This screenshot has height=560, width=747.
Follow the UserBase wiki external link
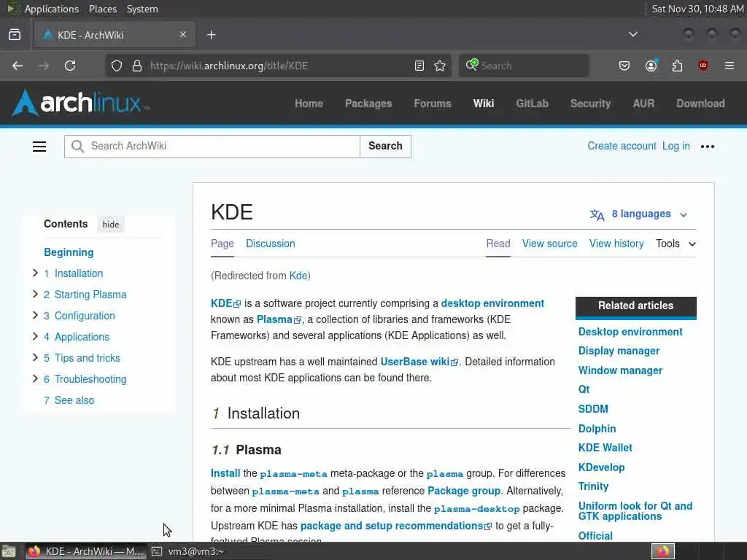click(x=419, y=362)
